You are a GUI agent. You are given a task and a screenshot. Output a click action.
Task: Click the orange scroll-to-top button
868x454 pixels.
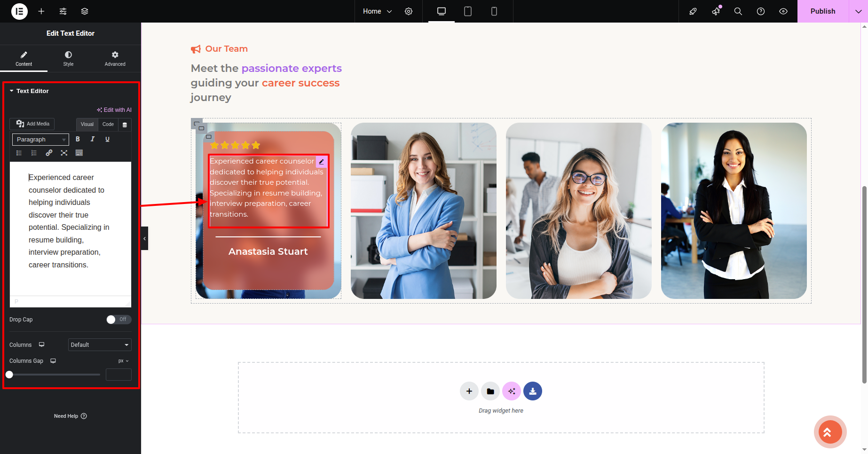pos(830,432)
